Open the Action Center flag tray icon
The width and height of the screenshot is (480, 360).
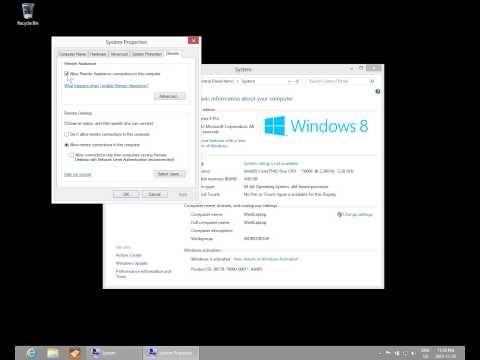[388, 353]
